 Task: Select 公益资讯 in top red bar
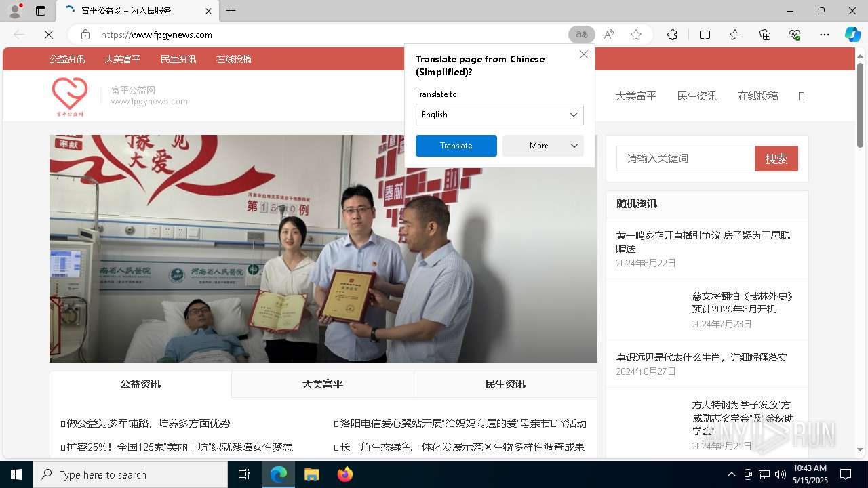pyautogui.click(x=67, y=59)
